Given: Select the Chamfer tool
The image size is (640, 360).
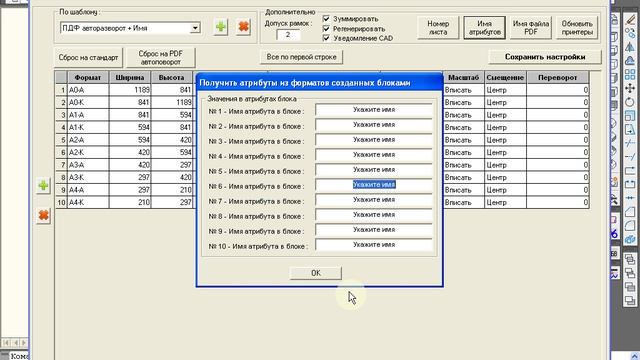Looking at the screenshot, I should click(630, 212).
